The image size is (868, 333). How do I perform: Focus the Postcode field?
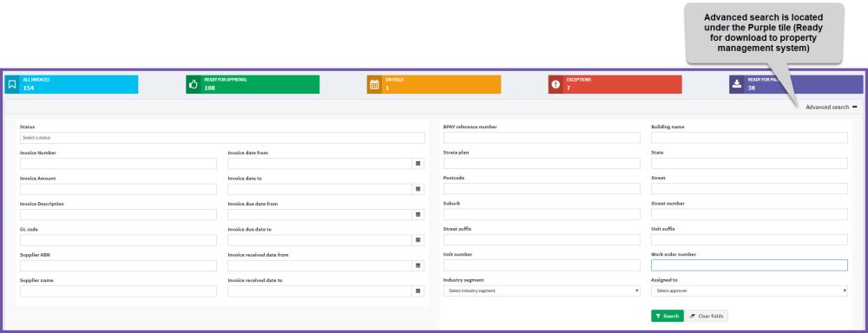[542, 189]
